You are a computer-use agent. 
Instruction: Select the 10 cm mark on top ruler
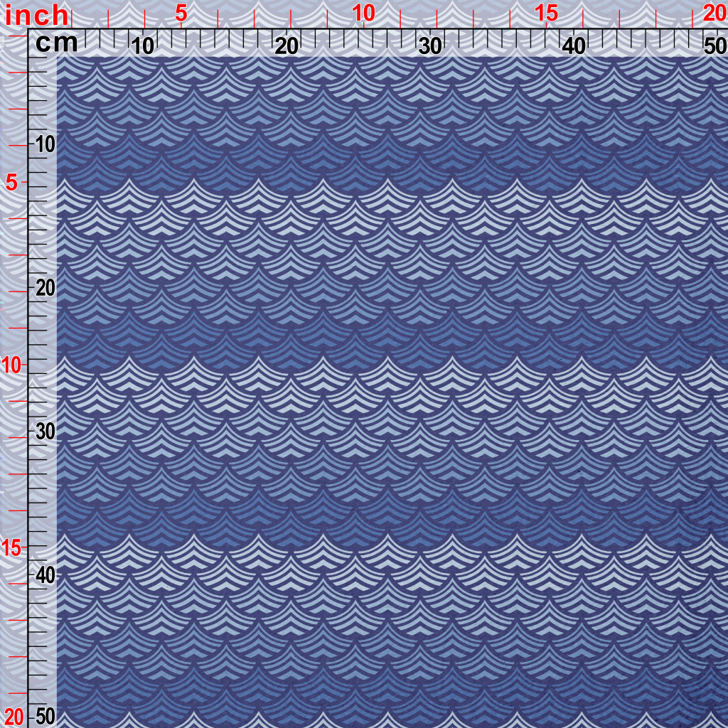[143, 46]
